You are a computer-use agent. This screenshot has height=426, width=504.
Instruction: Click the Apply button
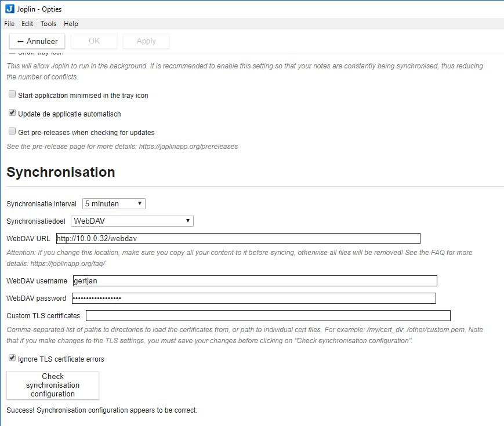point(146,41)
